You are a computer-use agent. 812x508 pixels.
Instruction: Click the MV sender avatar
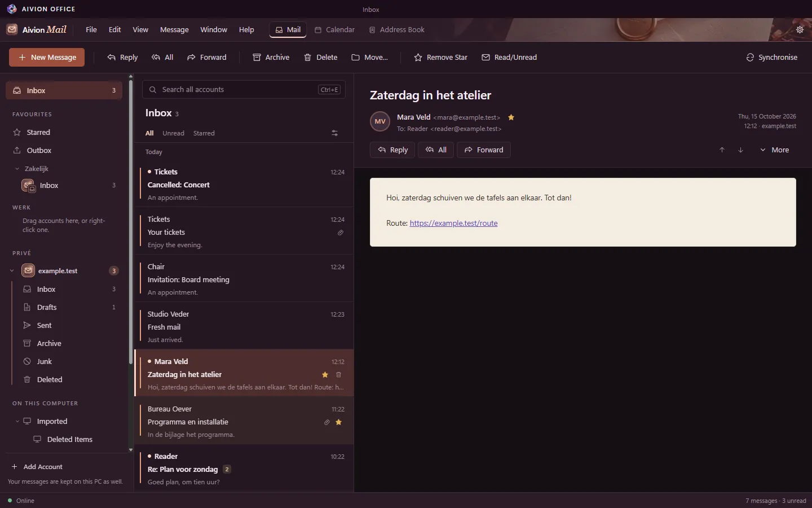[380, 121]
